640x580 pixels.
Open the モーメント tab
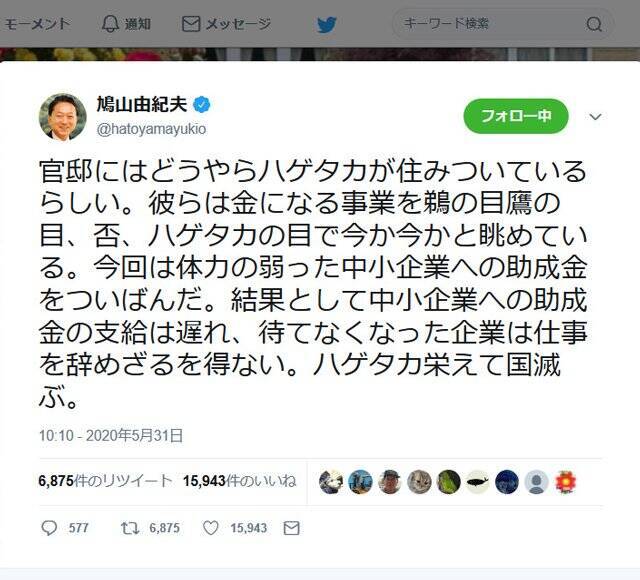38,24
